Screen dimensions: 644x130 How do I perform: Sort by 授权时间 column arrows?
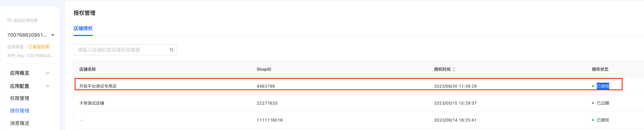click(454, 69)
